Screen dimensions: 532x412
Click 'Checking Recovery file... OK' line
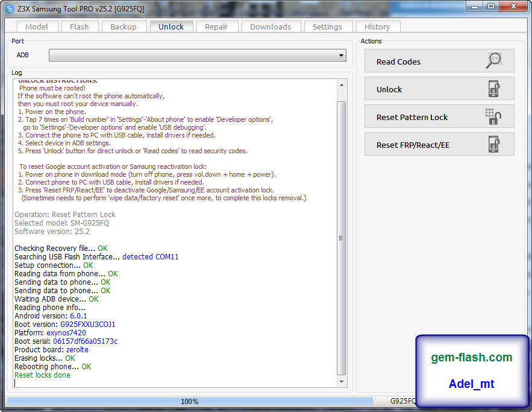[61, 249]
